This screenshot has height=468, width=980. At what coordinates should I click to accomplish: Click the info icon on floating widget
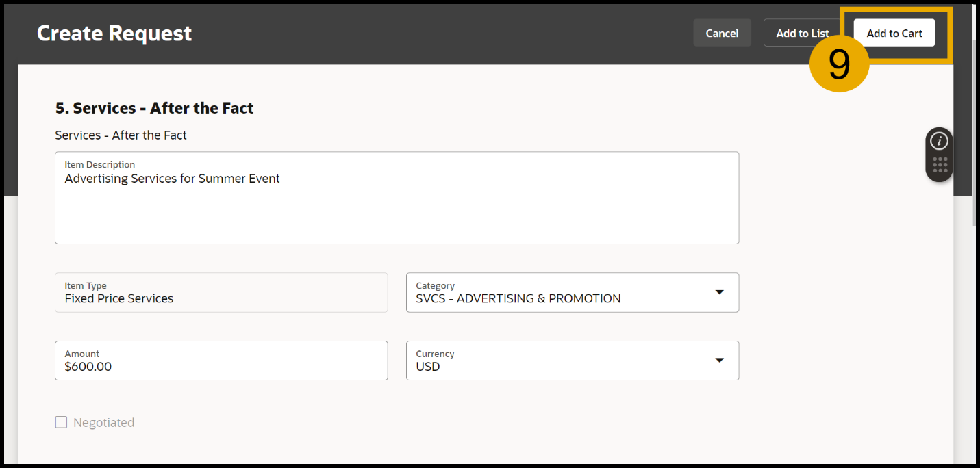pyautogui.click(x=940, y=142)
